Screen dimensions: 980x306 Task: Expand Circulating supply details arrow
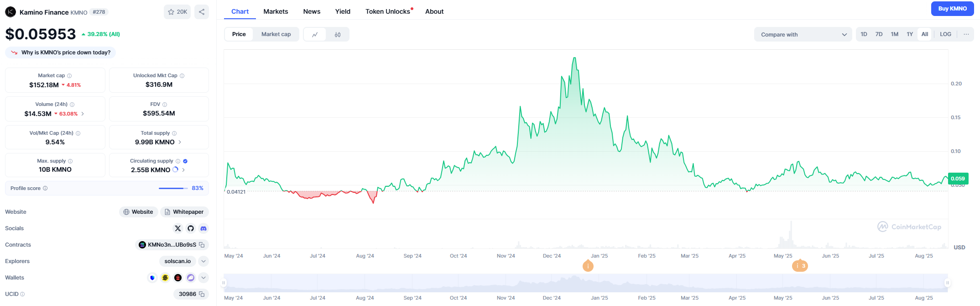click(x=183, y=170)
